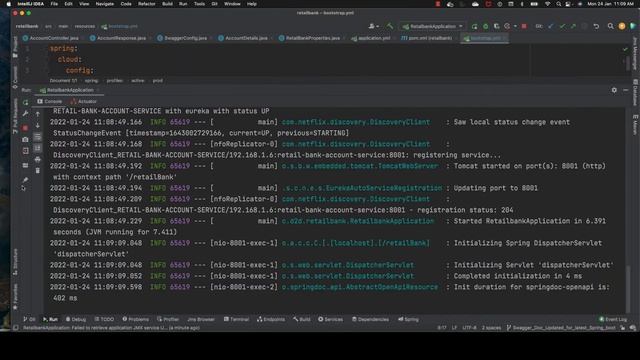
Task: Push commits with the green arrow icon
Action: [573, 26]
